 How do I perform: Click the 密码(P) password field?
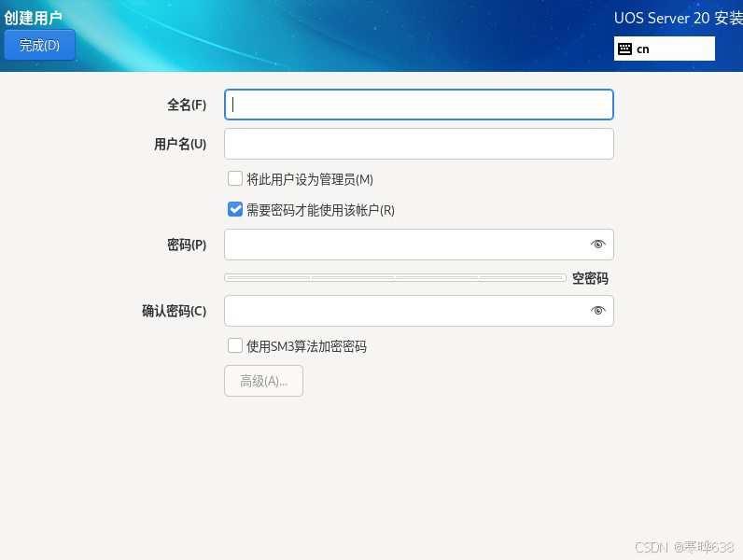419,245
